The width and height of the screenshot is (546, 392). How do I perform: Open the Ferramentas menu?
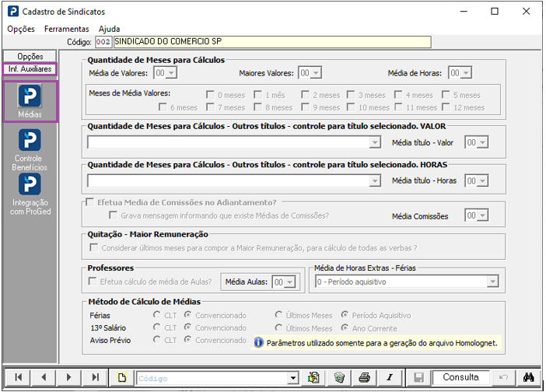(66, 29)
